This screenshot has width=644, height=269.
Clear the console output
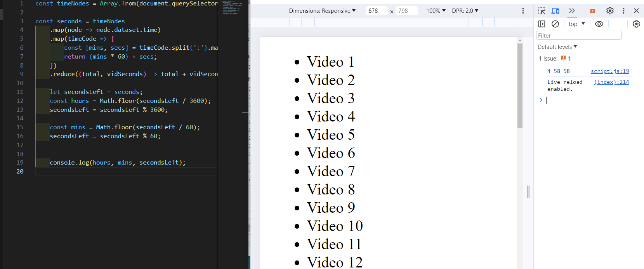click(555, 24)
